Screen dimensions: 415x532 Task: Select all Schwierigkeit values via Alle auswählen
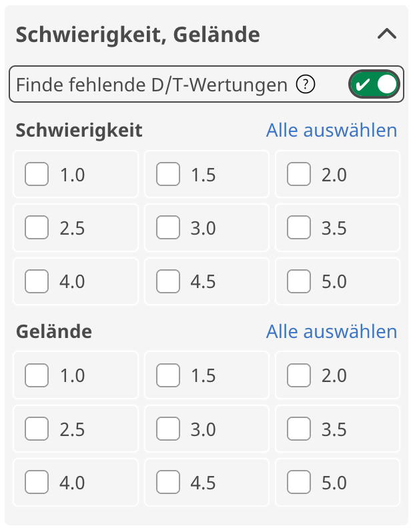click(x=332, y=130)
